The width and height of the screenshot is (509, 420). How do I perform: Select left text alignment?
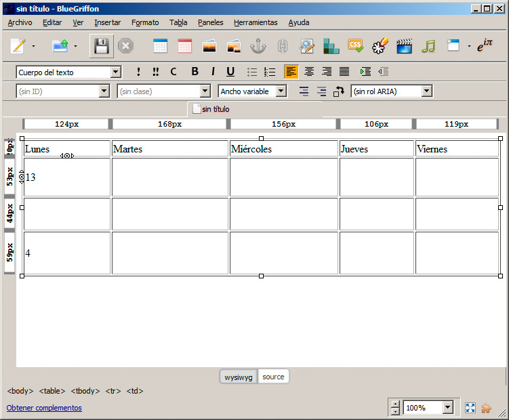click(x=291, y=72)
